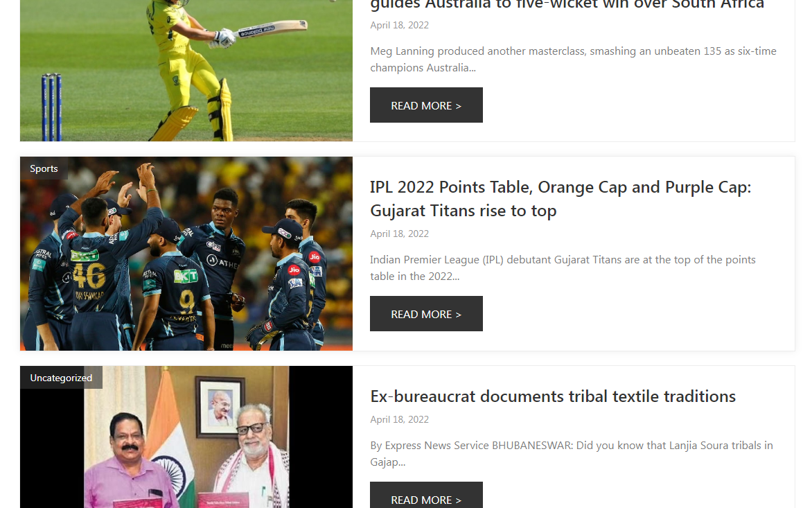Open the tribal textile book launch photo

click(x=186, y=437)
